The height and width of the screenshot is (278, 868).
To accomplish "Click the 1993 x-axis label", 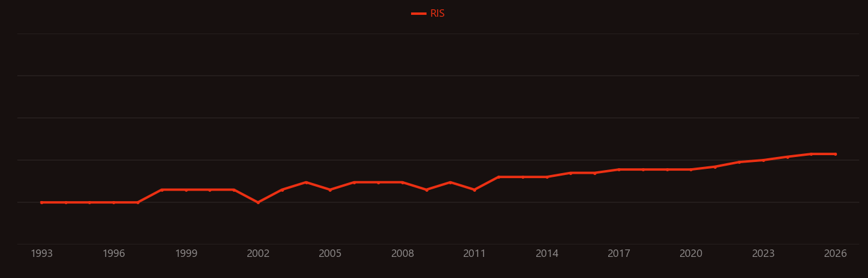I will 42,254.
